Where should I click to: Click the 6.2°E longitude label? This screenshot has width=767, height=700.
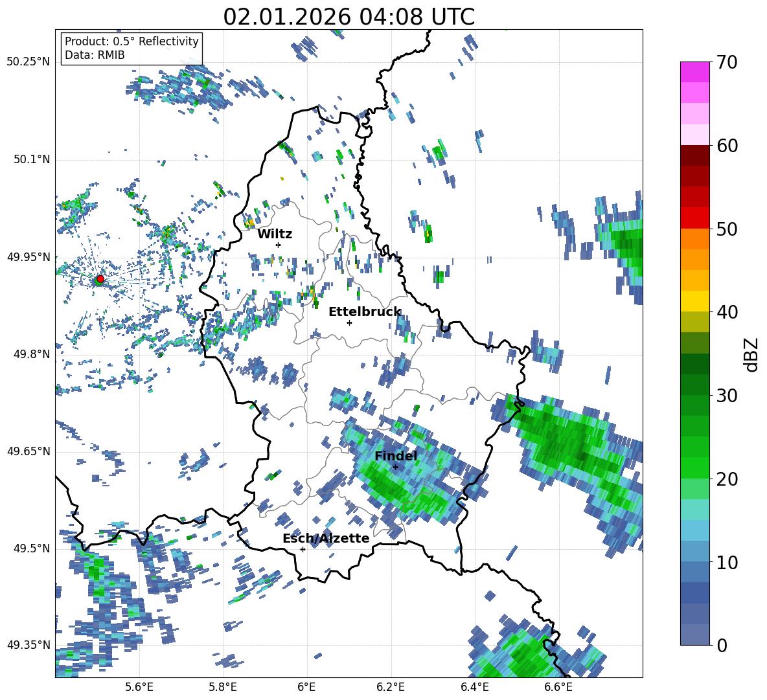[x=391, y=687]
